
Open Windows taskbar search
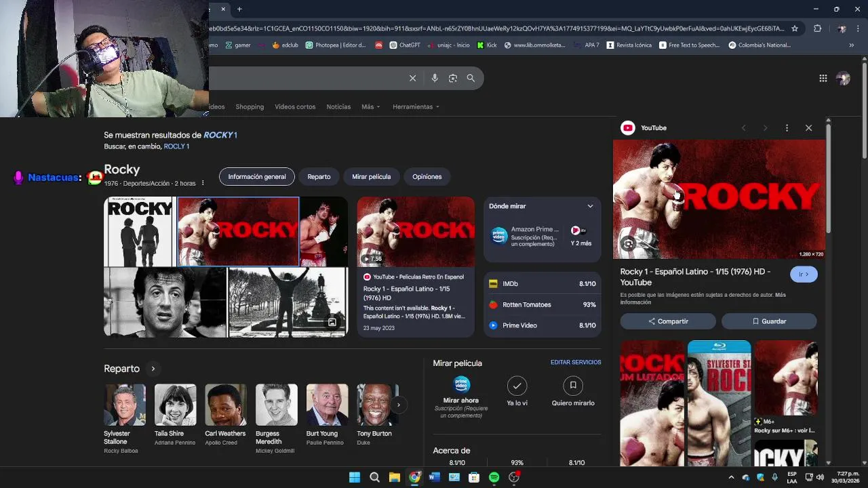tap(374, 477)
